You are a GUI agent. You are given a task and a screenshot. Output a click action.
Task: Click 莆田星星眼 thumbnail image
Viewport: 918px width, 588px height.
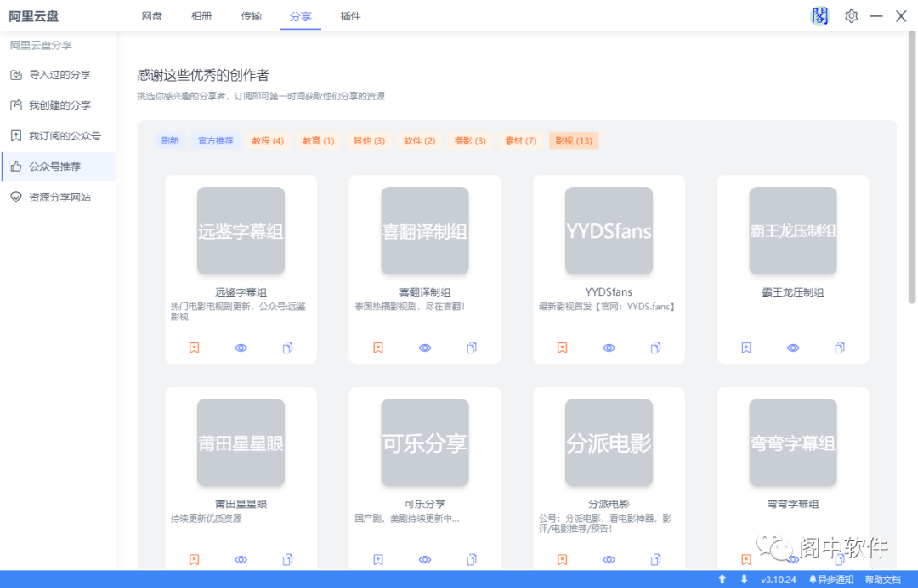pos(241,443)
